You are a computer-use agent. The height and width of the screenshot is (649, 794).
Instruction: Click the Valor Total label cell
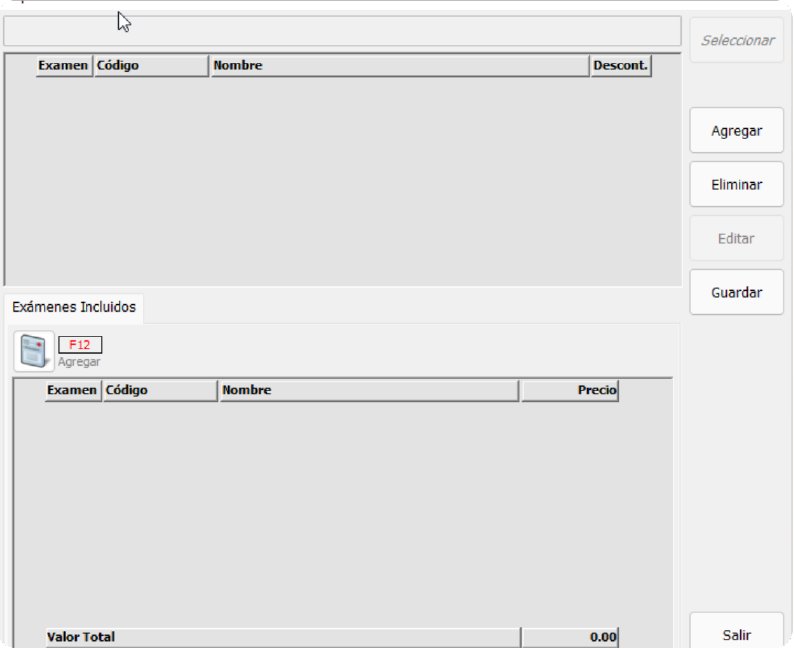(x=282, y=637)
